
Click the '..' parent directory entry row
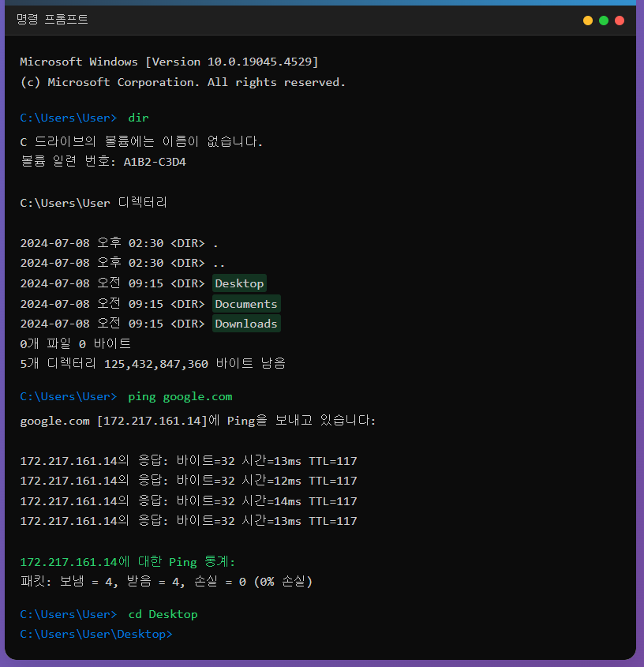coord(122,264)
